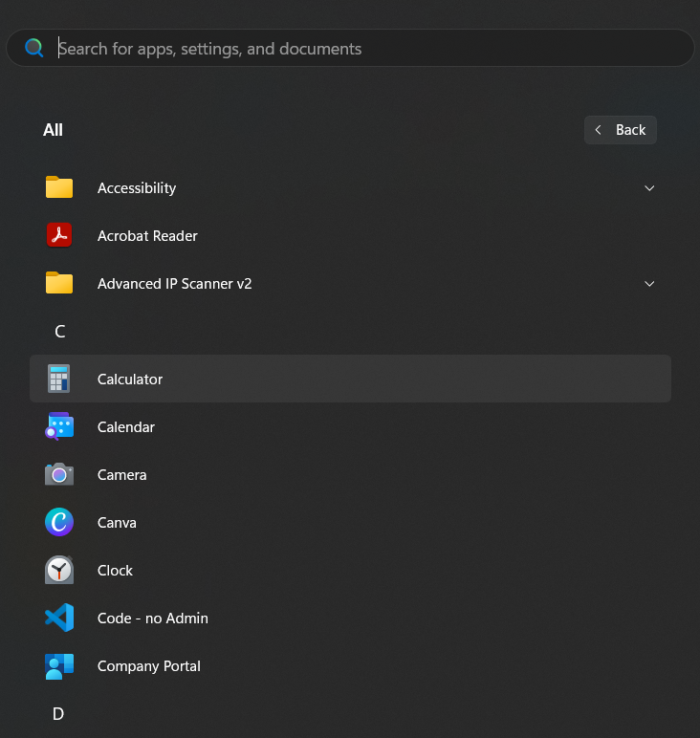
Task: Launch Canva from its round icon
Action: (59, 522)
